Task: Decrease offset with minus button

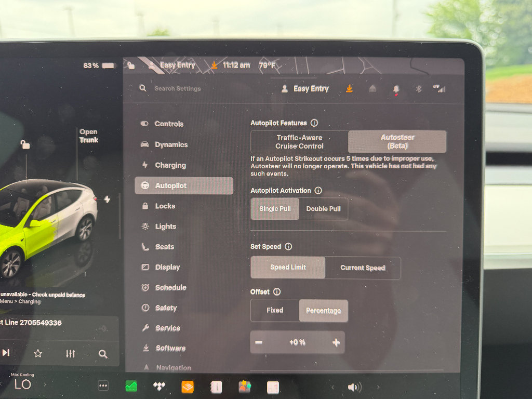Action: pyautogui.click(x=259, y=342)
